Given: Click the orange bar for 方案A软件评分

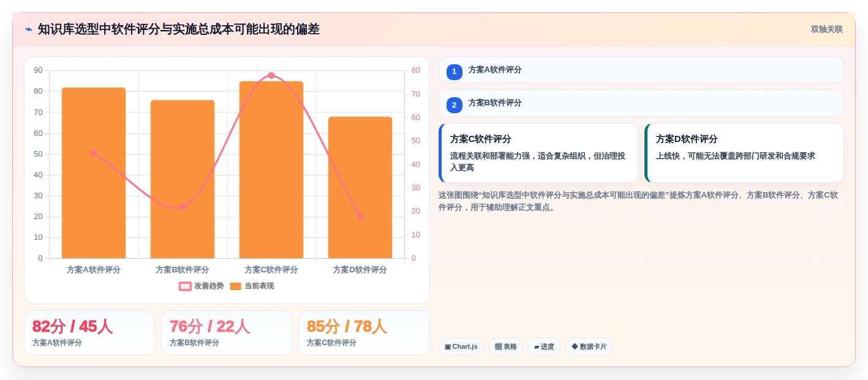Looking at the screenshot, I should [94, 173].
